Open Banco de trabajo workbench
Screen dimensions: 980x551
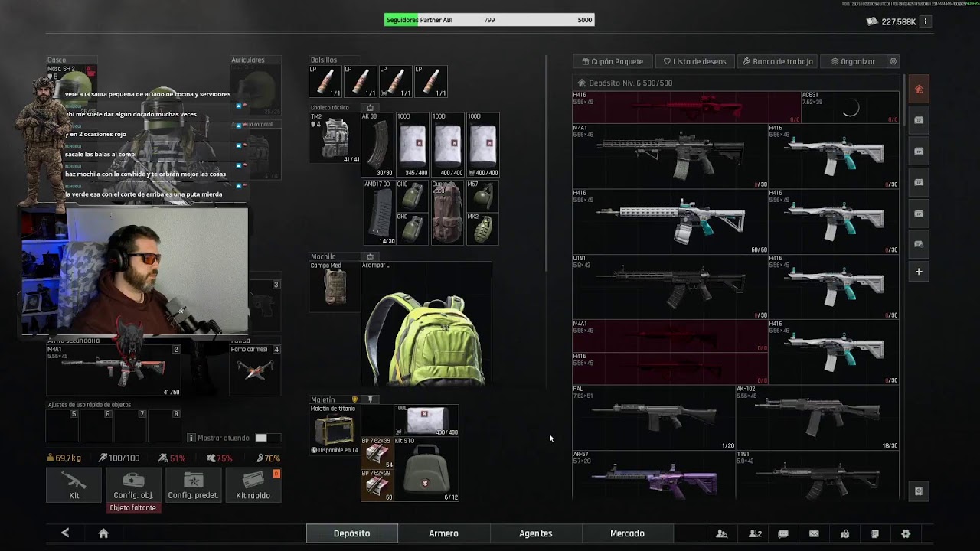pyautogui.click(x=778, y=61)
